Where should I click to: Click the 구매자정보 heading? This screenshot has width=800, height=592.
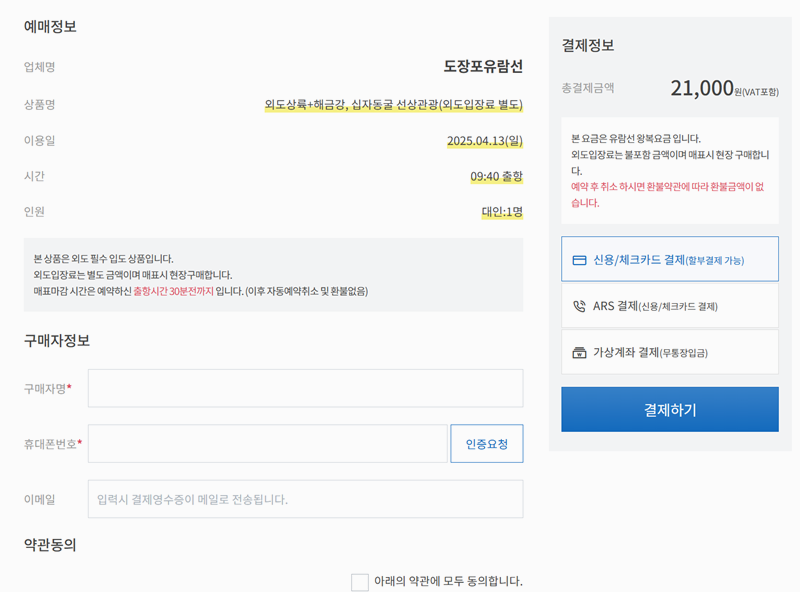57,340
